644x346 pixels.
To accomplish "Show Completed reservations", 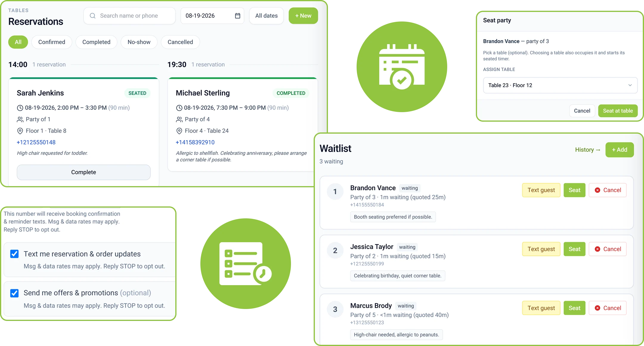I will (96, 42).
